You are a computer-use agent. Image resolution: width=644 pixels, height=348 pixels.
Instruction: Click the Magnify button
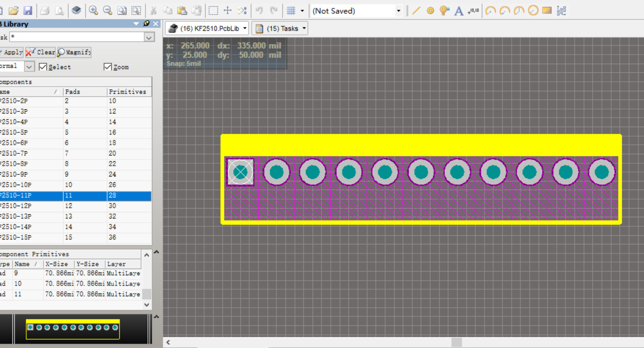(75, 52)
